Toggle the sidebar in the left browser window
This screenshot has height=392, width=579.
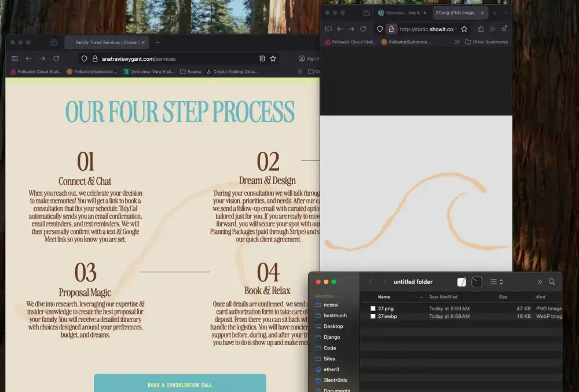(14, 58)
